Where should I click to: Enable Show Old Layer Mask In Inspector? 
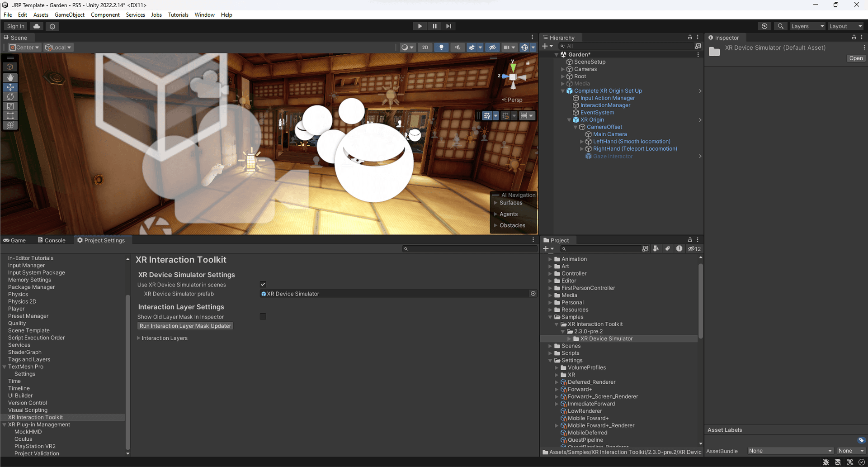(263, 316)
